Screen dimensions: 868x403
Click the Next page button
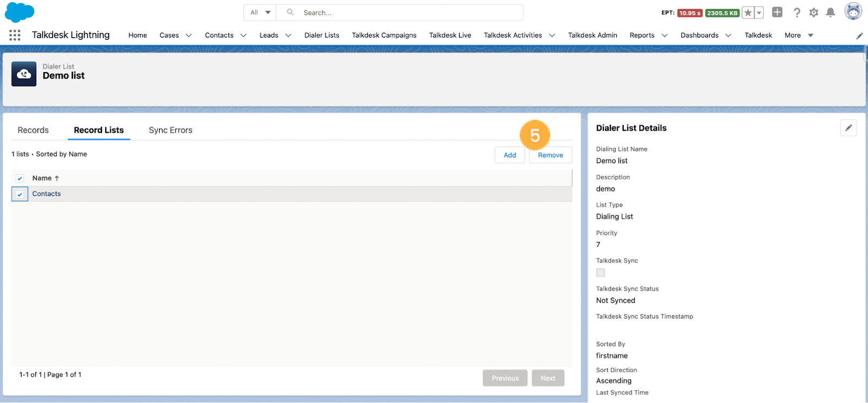[548, 379]
